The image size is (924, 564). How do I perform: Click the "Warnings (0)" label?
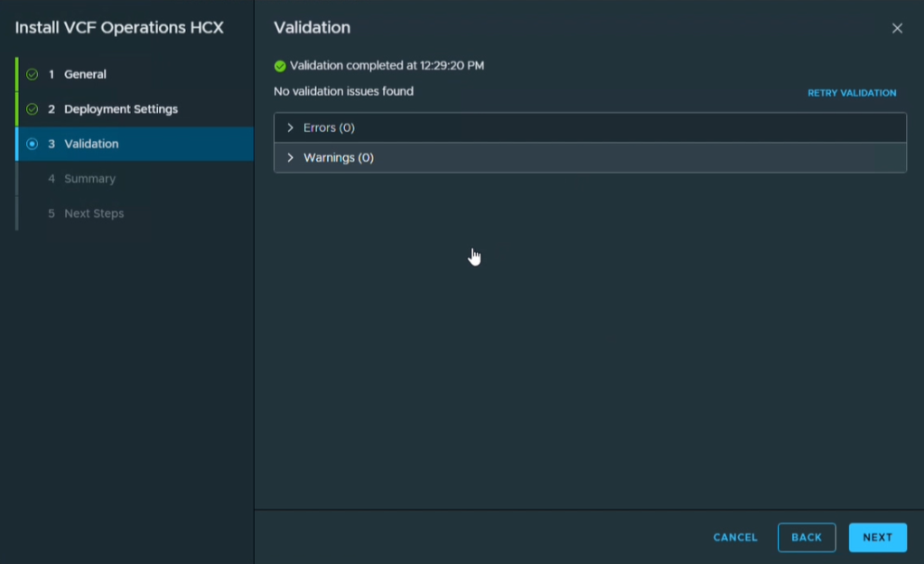coord(338,157)
